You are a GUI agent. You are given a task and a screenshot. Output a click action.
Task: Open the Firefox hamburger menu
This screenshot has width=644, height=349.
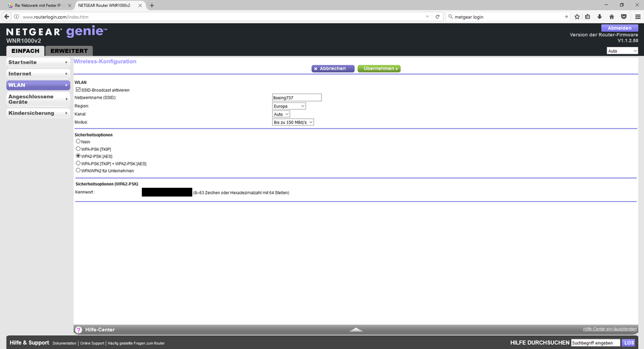point(638,17)
